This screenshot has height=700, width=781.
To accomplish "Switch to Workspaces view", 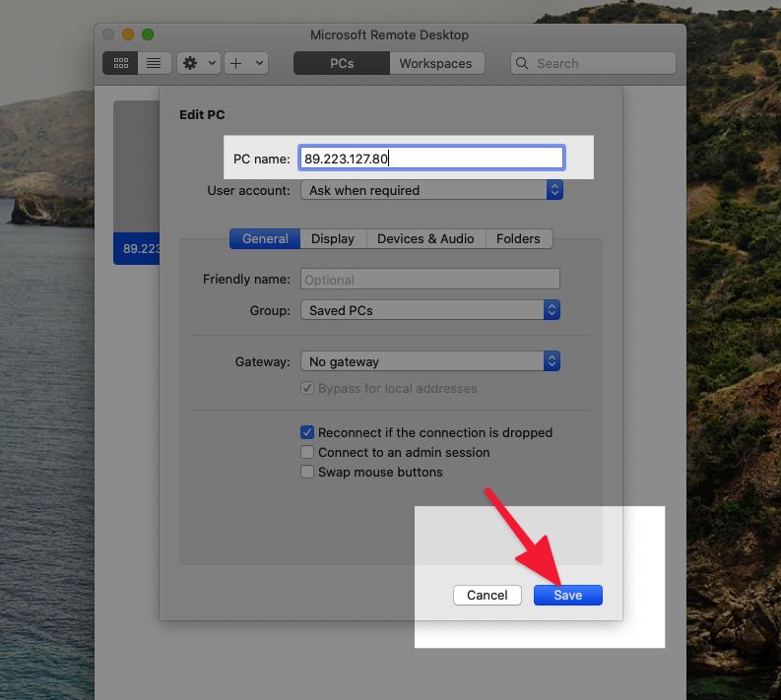I will tap(435, 63).
